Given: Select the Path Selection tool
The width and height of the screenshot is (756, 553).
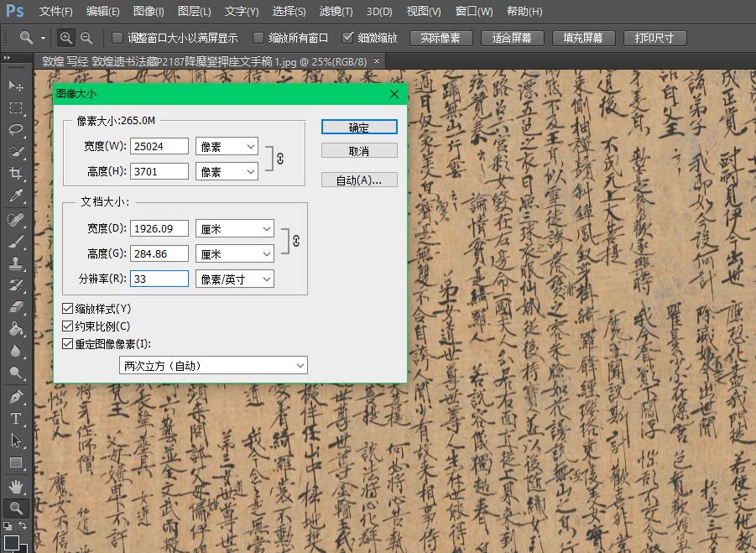Looking at the screenshot, I should (15, 441).
